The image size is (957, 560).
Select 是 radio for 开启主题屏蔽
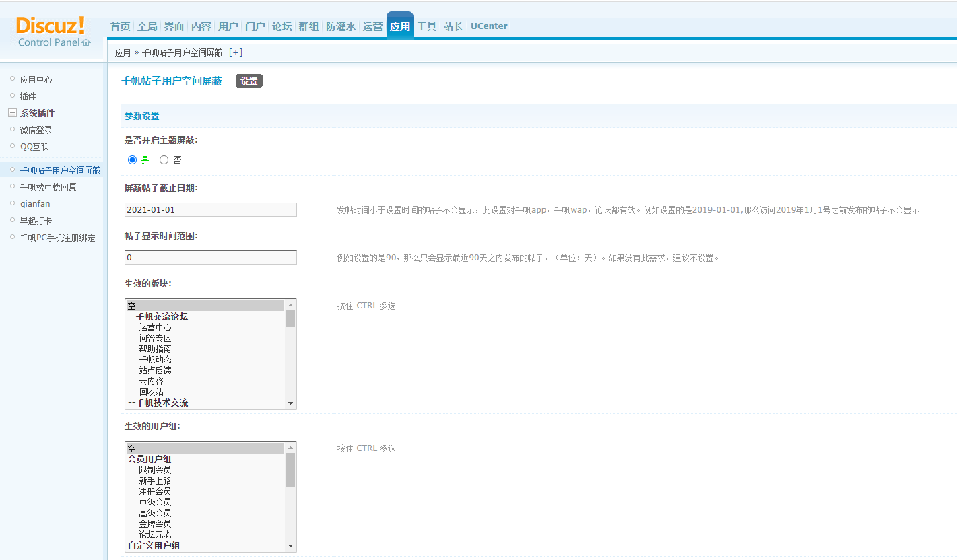tap(133, 160)
